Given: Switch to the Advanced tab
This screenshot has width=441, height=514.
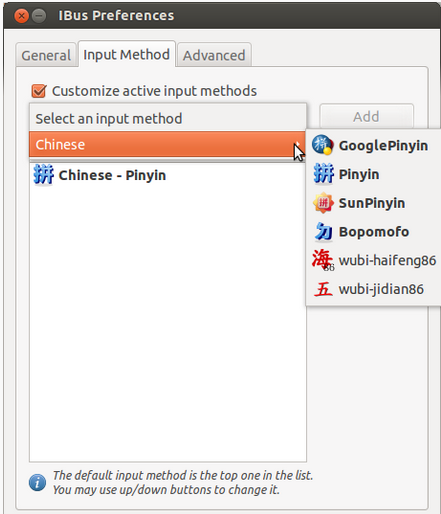Looking at the screenshot, I should (214, 55).
